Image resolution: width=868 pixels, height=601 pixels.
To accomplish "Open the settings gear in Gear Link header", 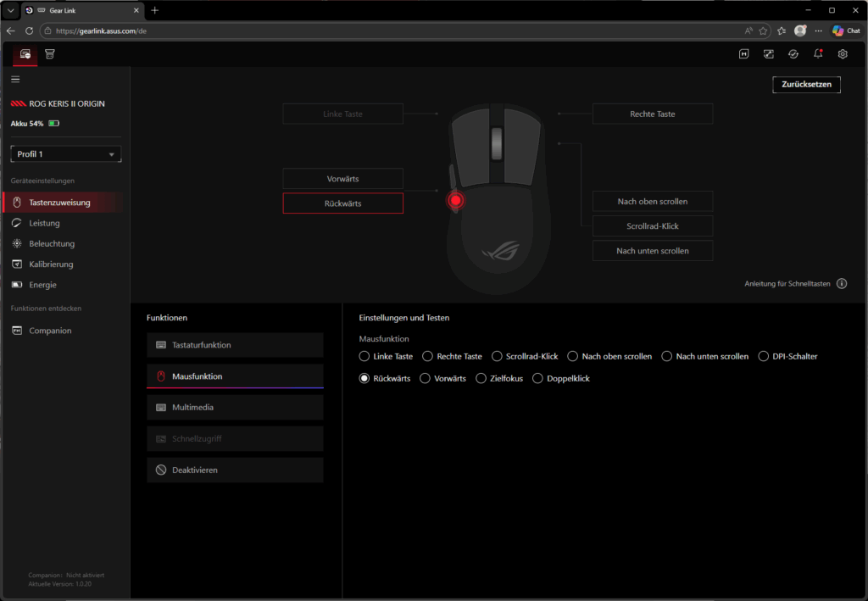I will [x=843, y=54].
